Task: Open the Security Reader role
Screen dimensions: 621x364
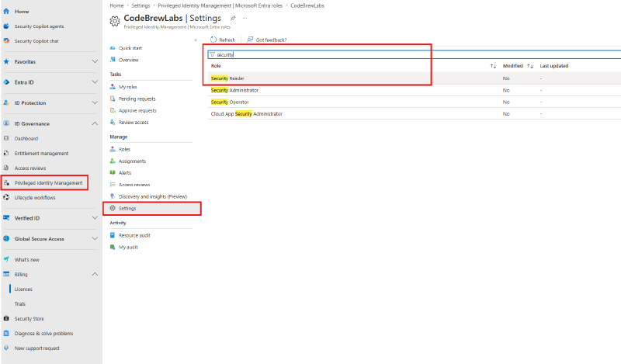Action: click(x=227, y=78)
